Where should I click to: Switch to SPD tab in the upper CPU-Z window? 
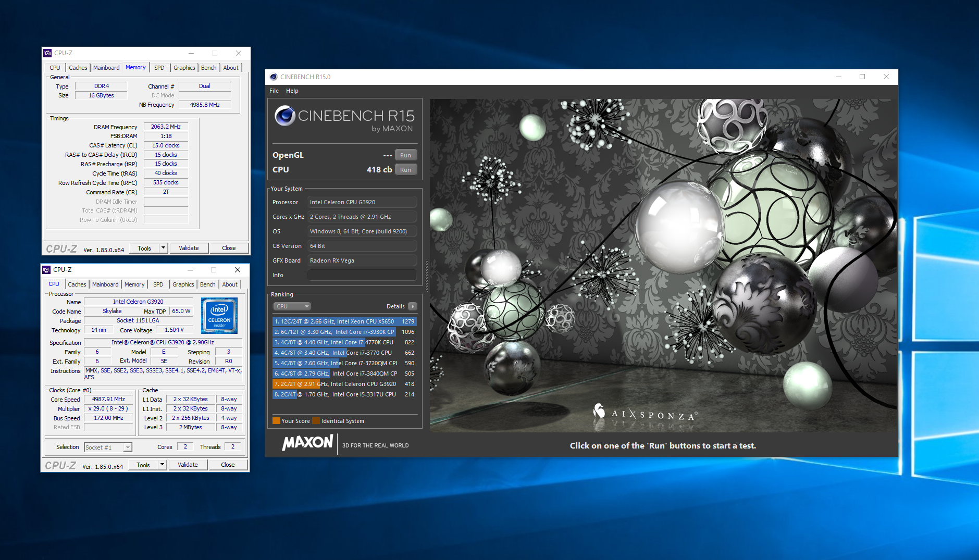pos(159,68)
